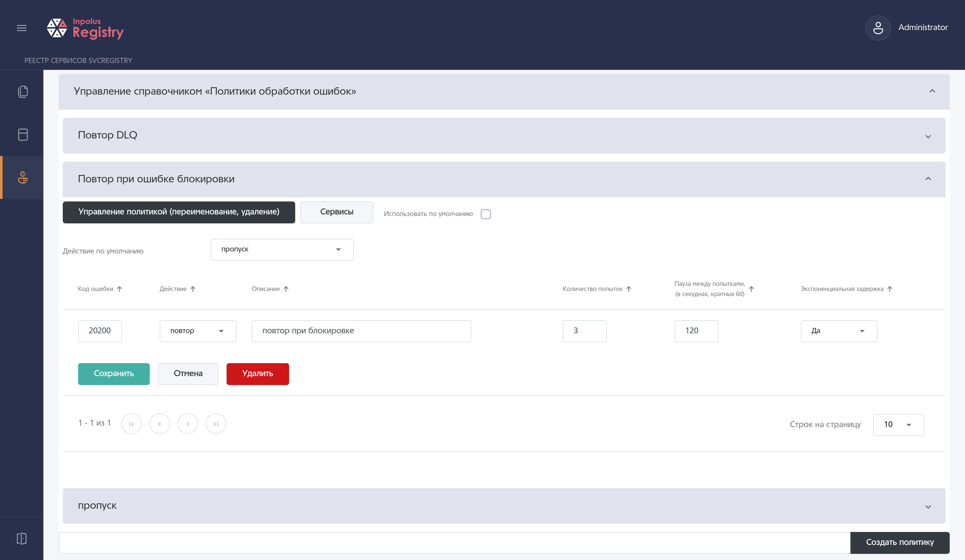Sort by Код ошибки column arrow
This screenshot has width=965, height=560.
(x=119, y=289)
